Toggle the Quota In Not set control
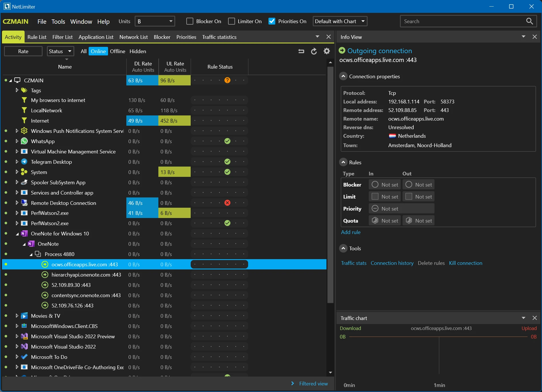 tap(385, 221)
